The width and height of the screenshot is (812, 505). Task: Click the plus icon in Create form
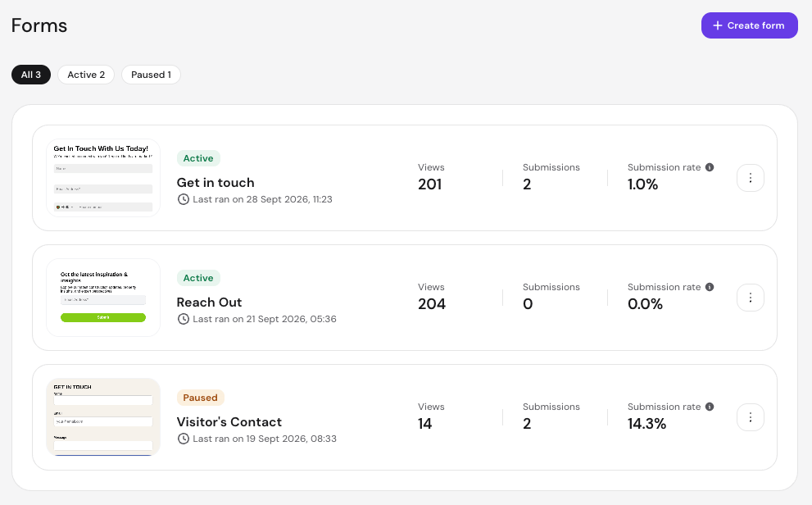point(717,25)
